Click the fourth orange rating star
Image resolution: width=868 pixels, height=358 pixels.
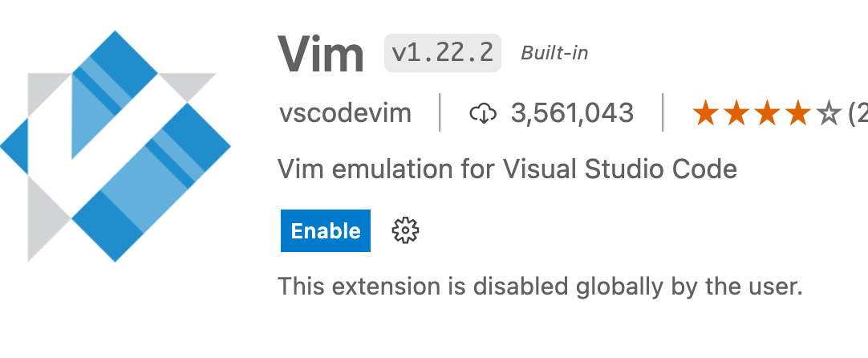coord(797,112)
